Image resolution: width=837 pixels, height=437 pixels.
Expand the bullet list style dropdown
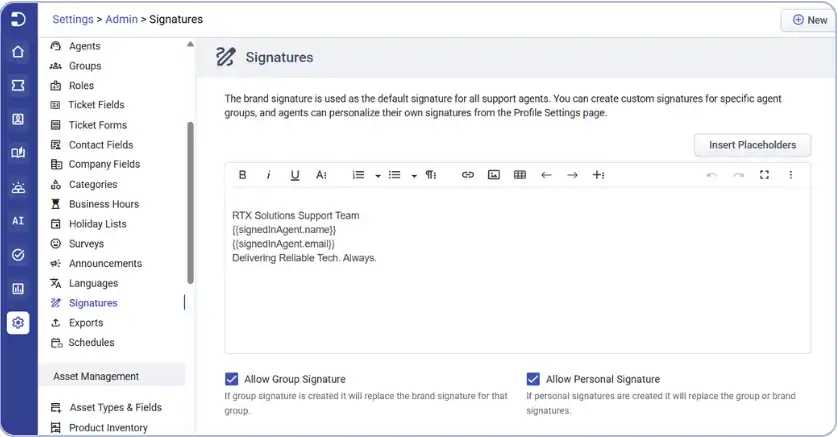[x=414, y=175]
